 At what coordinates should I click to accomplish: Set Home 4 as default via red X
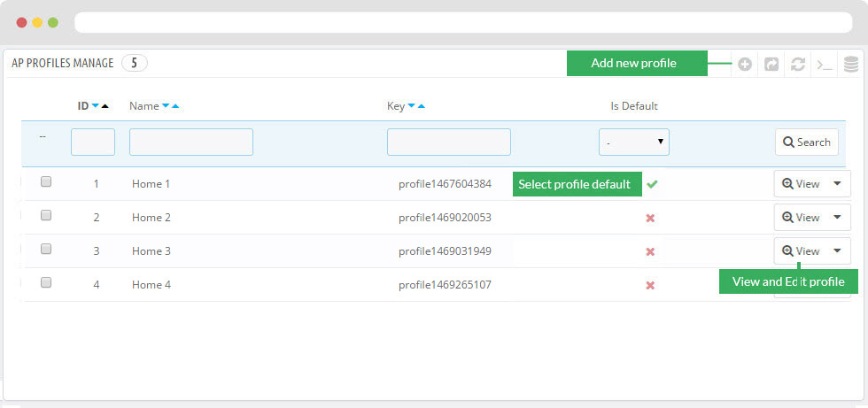650,285
